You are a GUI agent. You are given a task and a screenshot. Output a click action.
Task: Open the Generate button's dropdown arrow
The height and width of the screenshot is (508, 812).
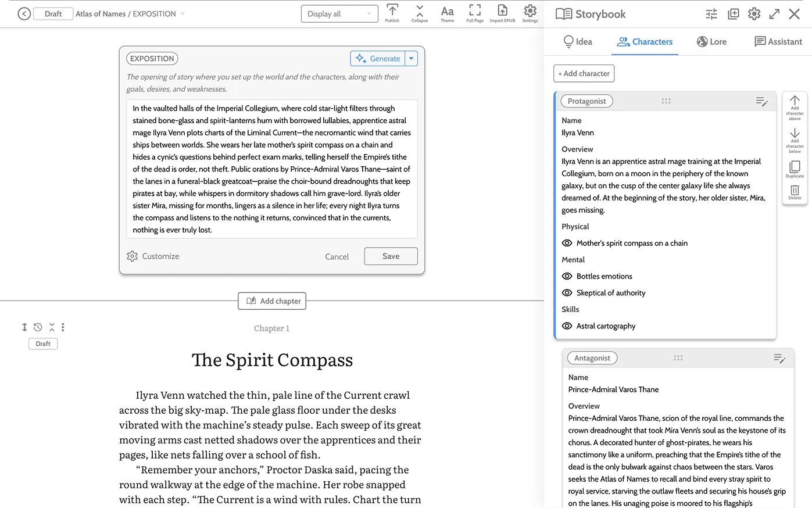(412, 58)
